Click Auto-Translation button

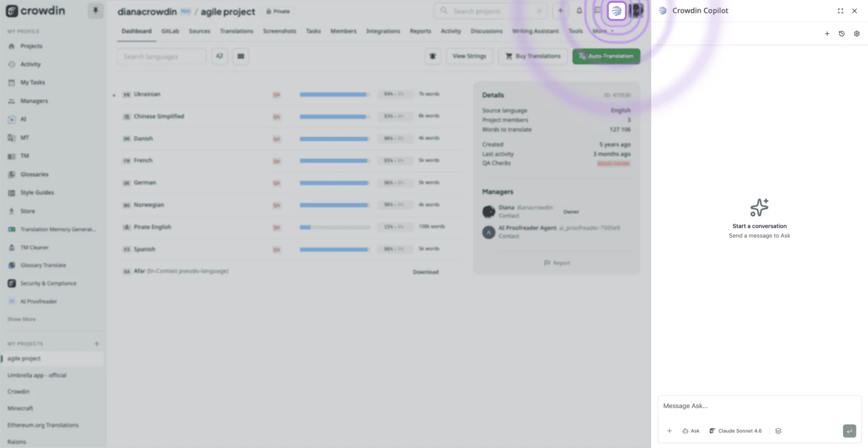click(606, 56)
